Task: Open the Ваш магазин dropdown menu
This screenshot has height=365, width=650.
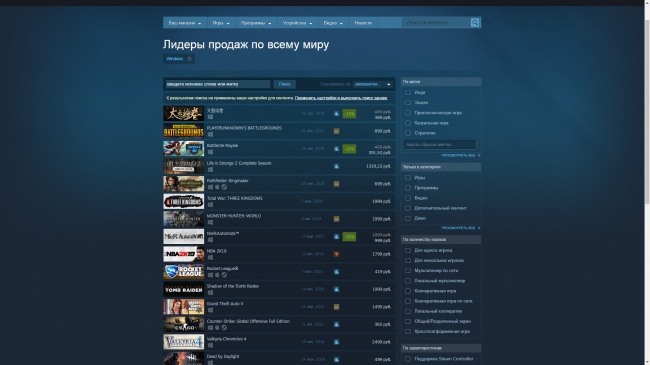Action: tap(184, 23)
